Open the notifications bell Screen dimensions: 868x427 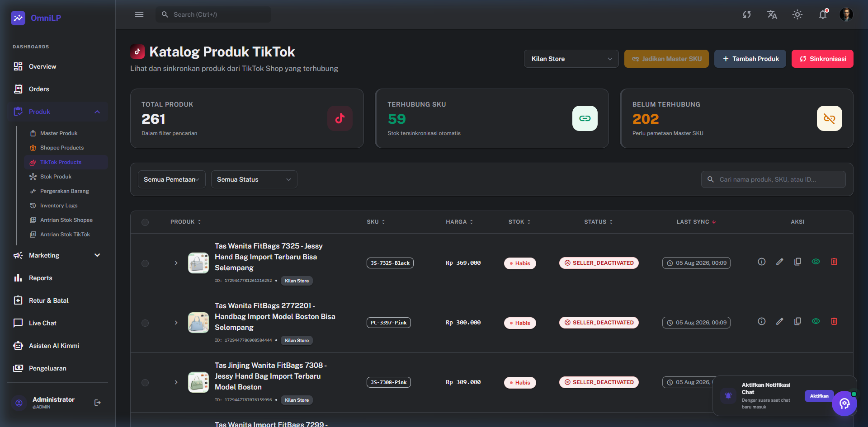(823, 14)
